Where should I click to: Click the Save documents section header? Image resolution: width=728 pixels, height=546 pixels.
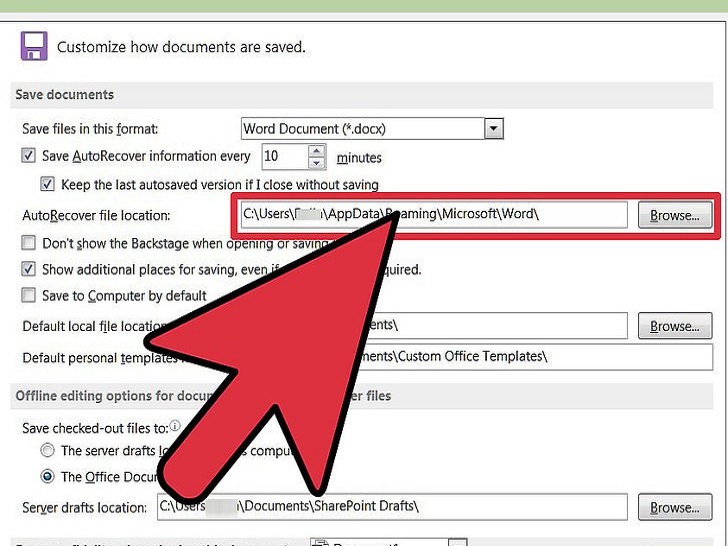pyautogui.click(x=361, y=95)
